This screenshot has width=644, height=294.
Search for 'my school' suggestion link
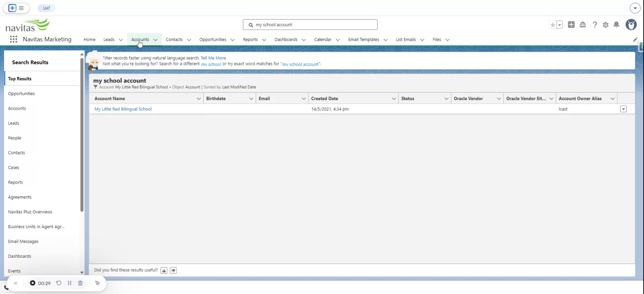211,64
